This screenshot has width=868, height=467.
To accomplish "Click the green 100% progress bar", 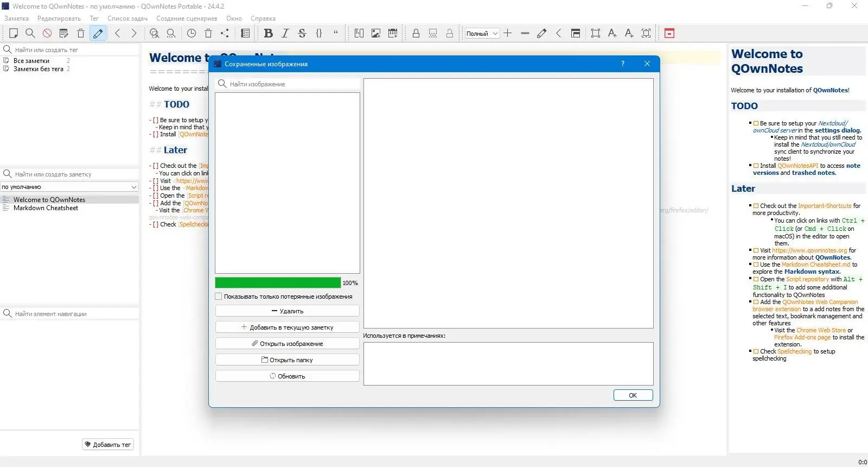I will (278, 283).
